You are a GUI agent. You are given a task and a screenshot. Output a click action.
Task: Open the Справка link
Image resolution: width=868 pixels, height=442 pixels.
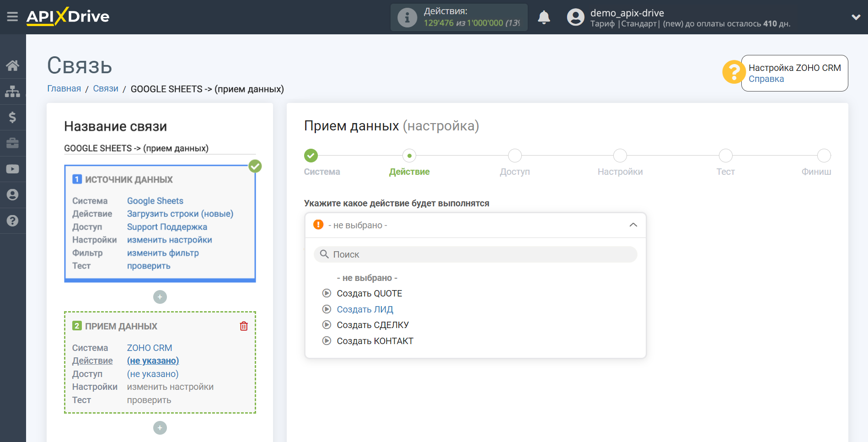point(766,79)
